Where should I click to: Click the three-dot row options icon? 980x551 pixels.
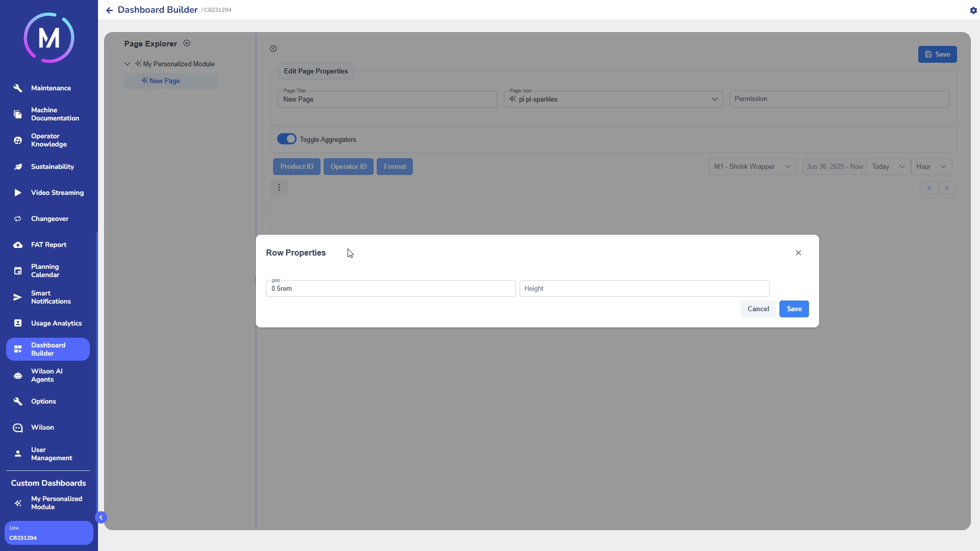[x=279, y=188]
